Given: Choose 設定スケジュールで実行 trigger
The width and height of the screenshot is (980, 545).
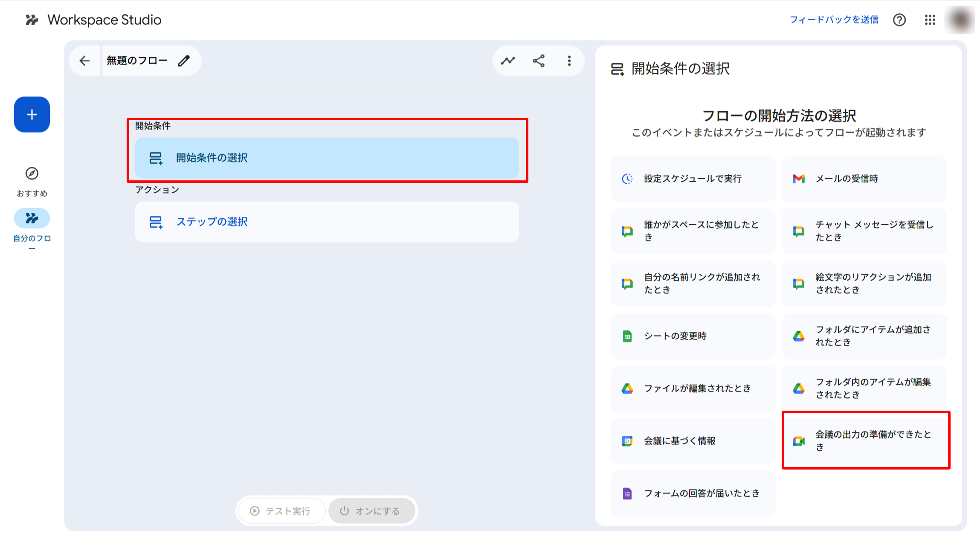Looking at the screenshot, I should 693,179.
